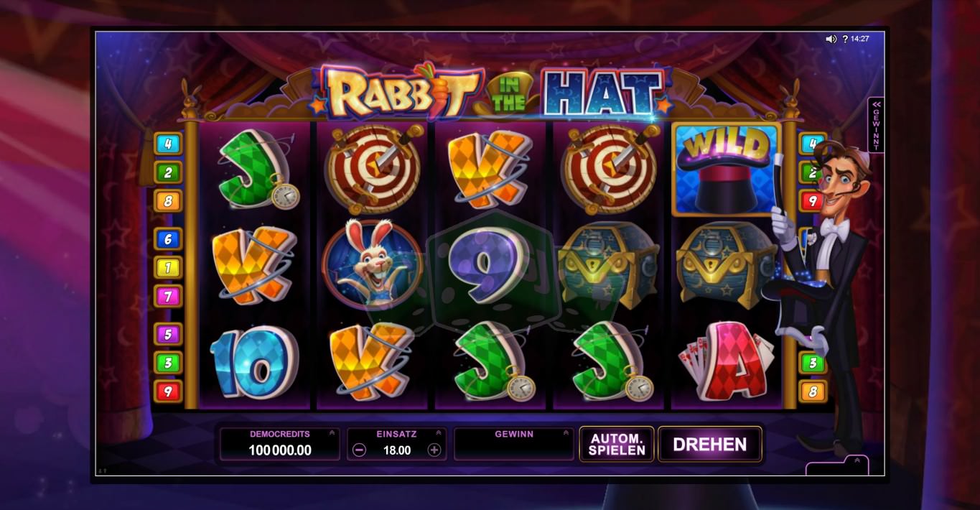Expand the Einsatz bet options arrow
The width and height of the screenshot is (980, 510).
439,433
